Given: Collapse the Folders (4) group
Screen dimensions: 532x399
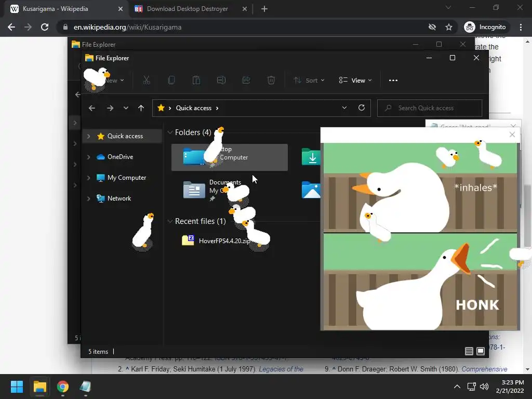Looking at the screenshot, I should tap(170, 132).
